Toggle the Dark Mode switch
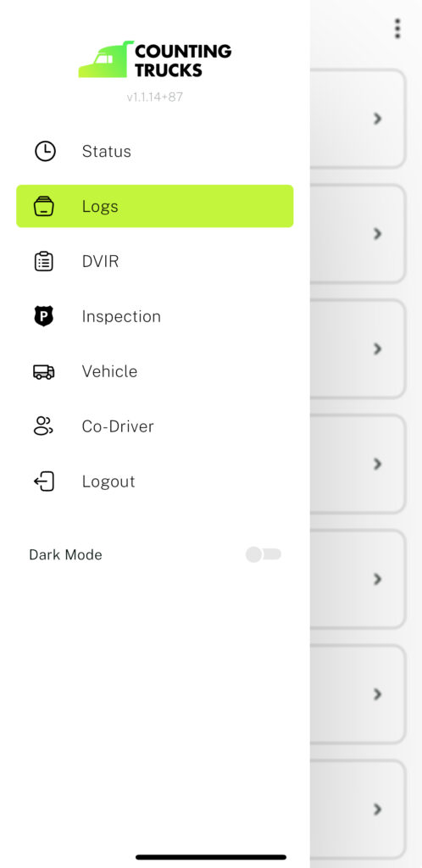Viewport: 422px width, 868px height. [x=264, y=554]
